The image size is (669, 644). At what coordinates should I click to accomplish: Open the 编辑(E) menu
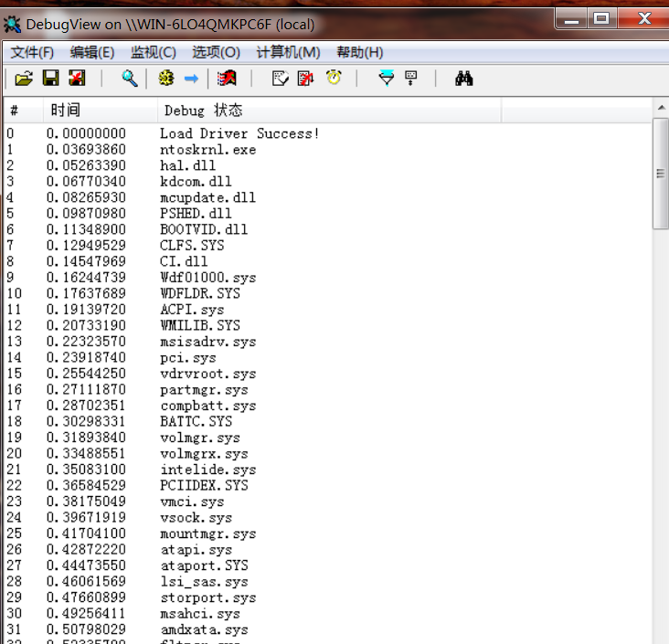pos(92,52)
